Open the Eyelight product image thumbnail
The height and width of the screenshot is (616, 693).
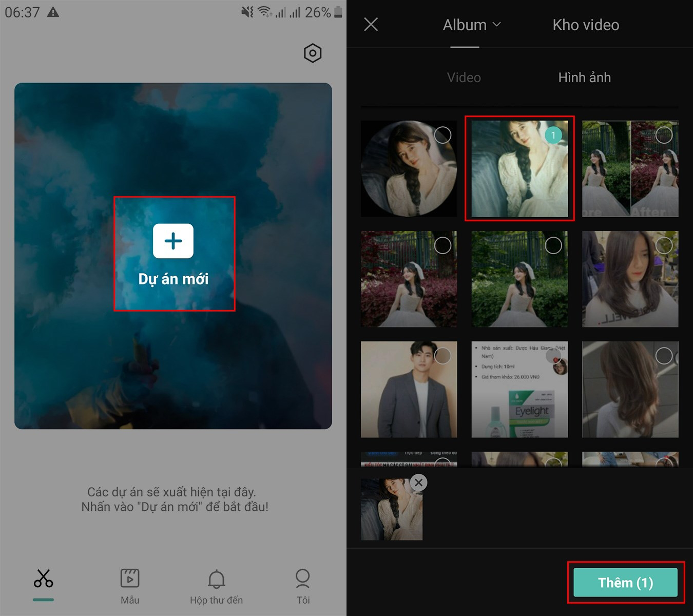point(519,390)
